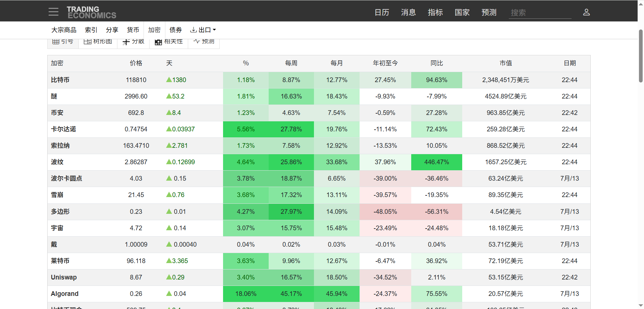
Task: Open the 比特币 Bitcoin row link
Action: (x=60, y=80)
